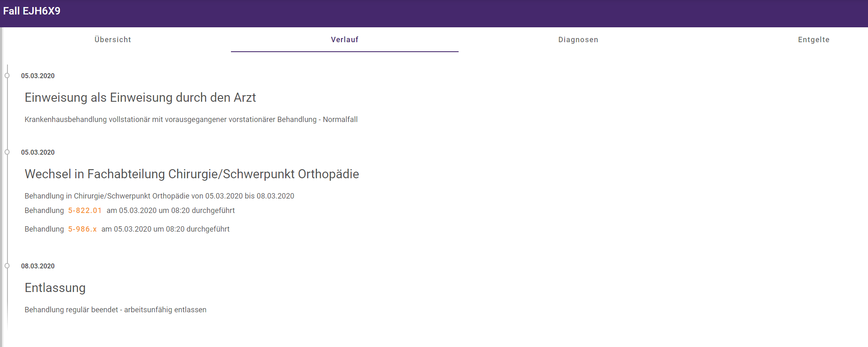Click the case title Fall EJH6X9
Viewport: 868px width, 347px height.
tap(32, 11)
